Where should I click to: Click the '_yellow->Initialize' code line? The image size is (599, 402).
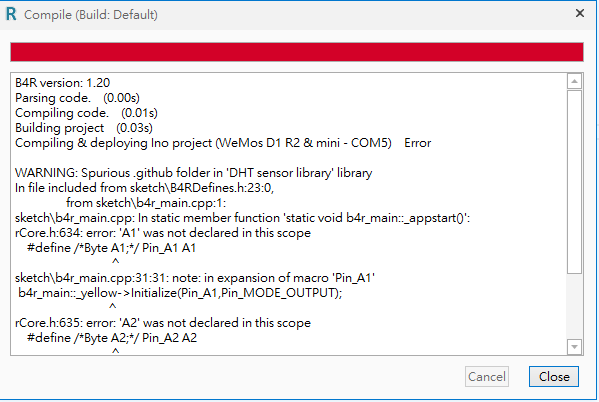click(180, 293)
